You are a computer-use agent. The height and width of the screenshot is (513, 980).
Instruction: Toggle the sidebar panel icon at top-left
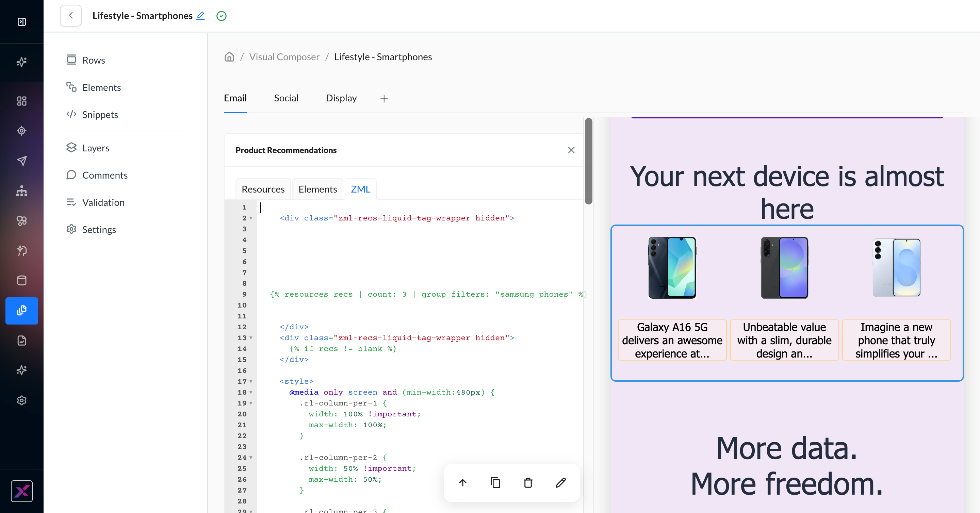(x=22, y=22)
